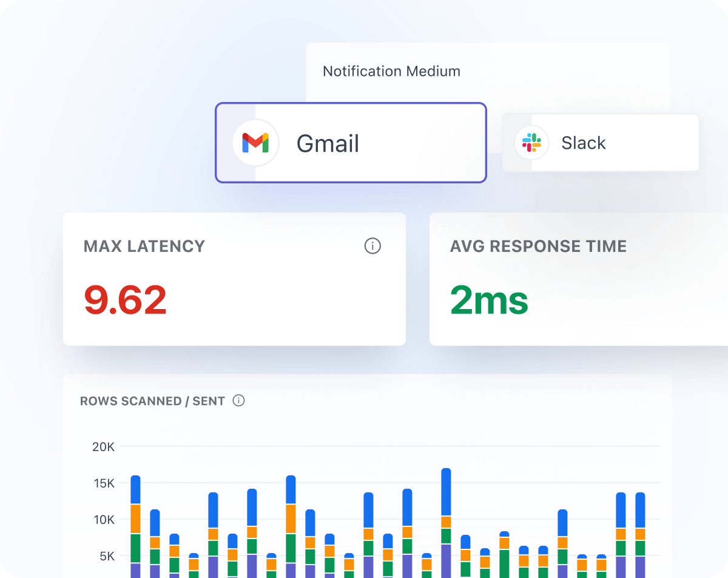Click the 20K axis label
This screenshot has height=578, width=728.
click(x=103, y=447)
